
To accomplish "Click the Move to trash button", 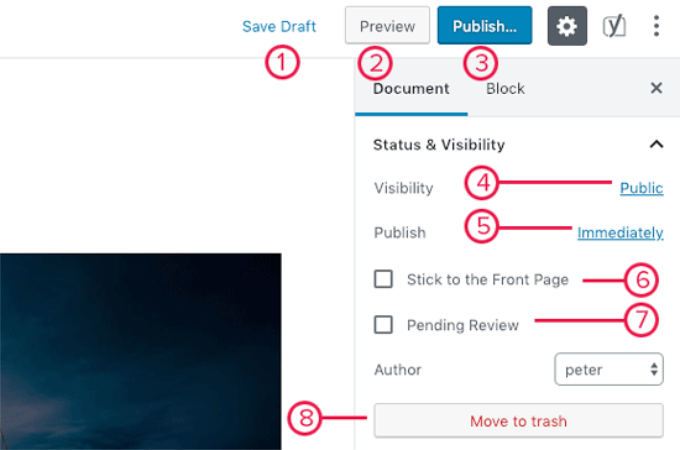I will pos(518,421).
